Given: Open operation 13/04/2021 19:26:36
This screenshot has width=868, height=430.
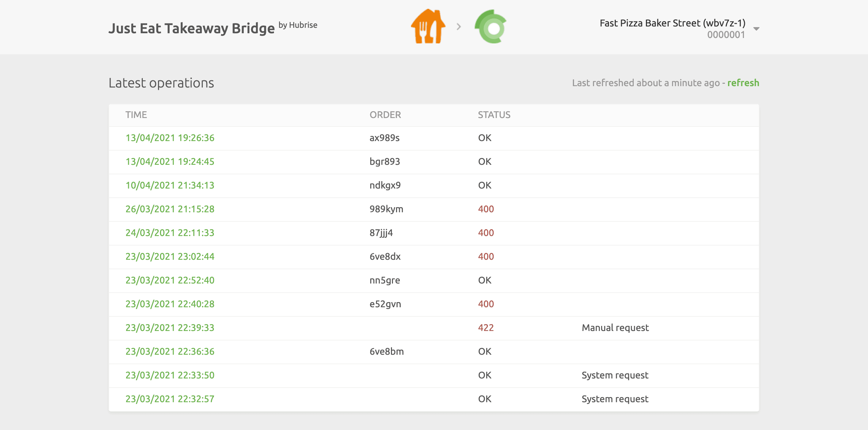Looking at the screenshot, I should pos(170,138).
